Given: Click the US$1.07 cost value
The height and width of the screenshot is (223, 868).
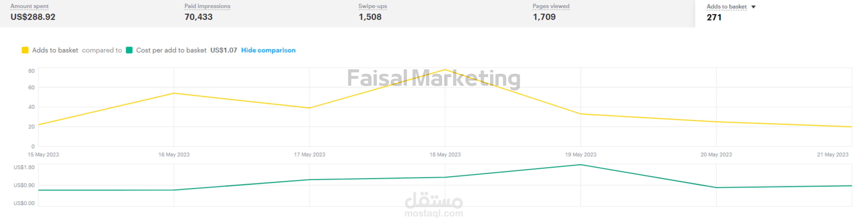Looking at the screenshot, I should click(224, 50).
